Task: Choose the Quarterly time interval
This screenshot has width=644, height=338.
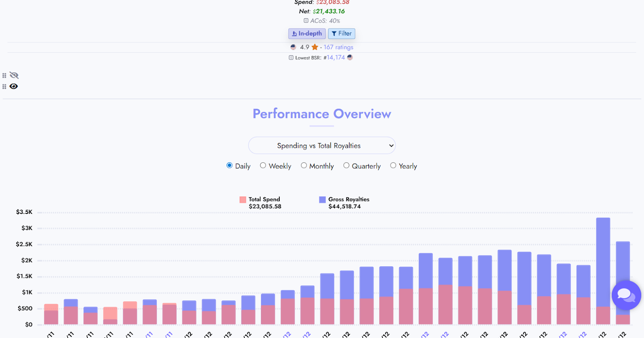Action: [346, 166]
